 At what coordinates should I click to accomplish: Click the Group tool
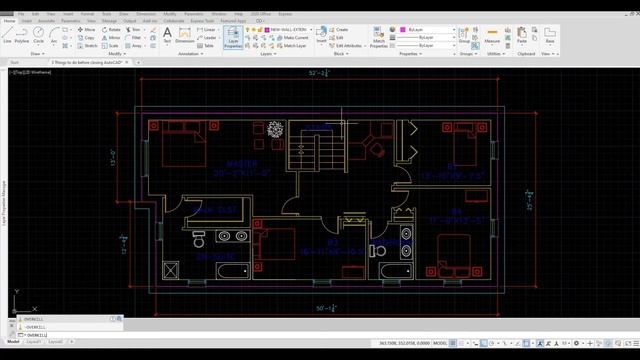coord(464,35)
